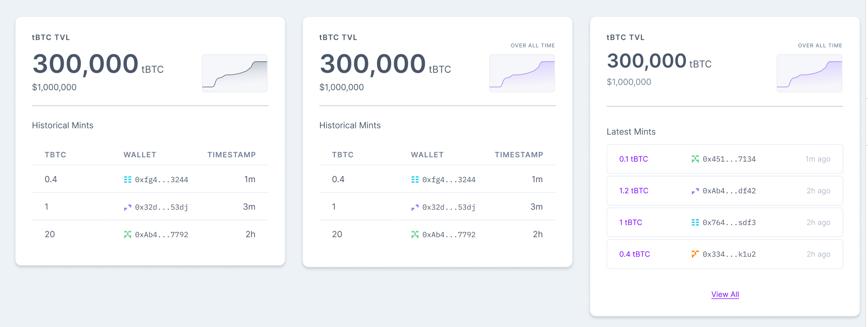Click the 20 tBTC row in Historical Mints

(x=150, y=234)
